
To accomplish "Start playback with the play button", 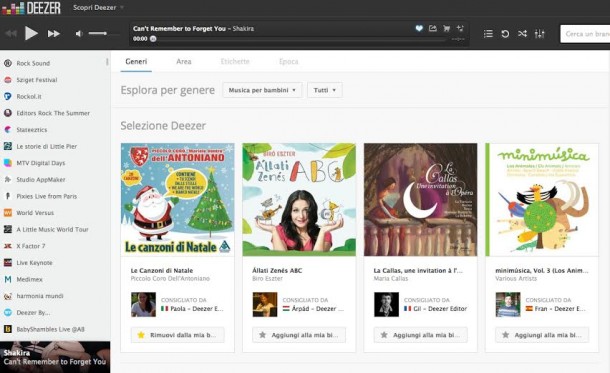I will 31,33.
